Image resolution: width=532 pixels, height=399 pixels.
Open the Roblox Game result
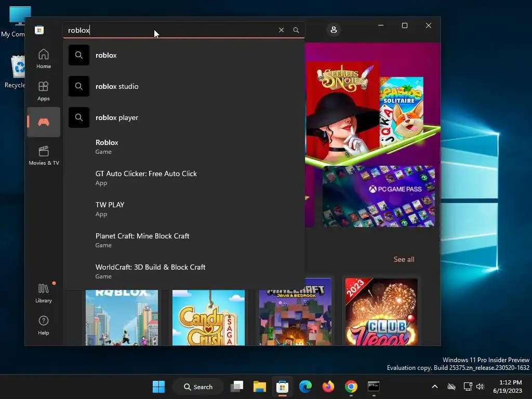[x=183, y=147]
